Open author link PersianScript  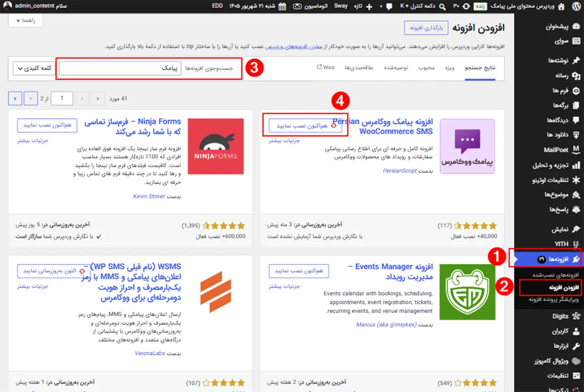400,171
